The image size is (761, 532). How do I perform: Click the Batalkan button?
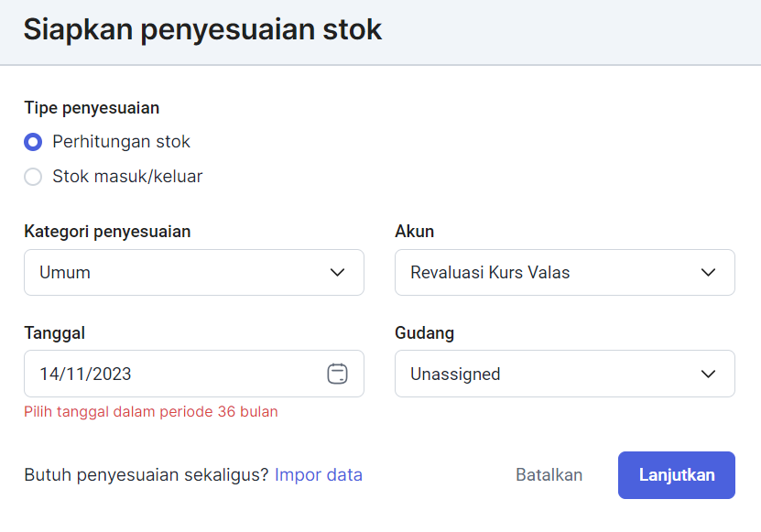pos(549,474)
